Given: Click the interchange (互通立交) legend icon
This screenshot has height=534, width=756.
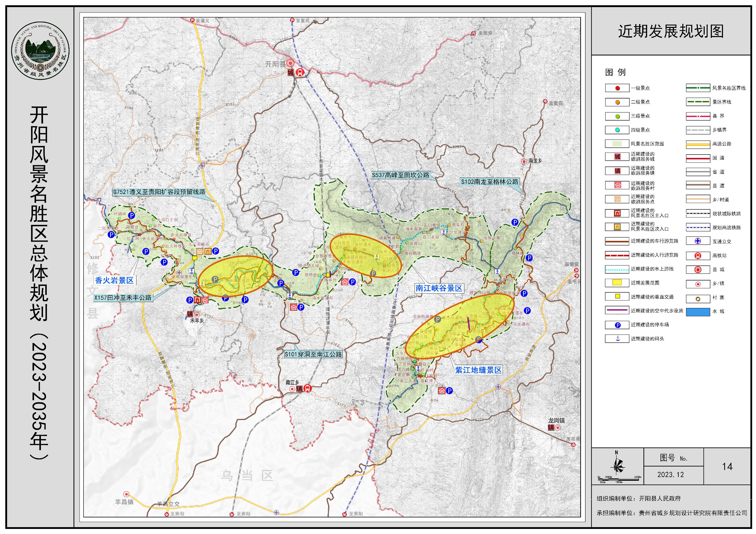Looking at the screenshot, I should click(x=697, y=241).
